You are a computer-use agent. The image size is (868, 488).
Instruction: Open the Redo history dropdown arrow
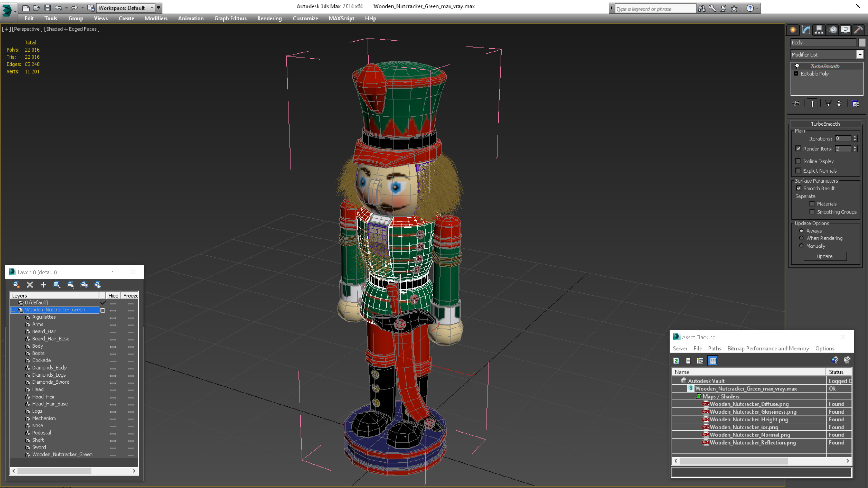[x=82, y=8]
